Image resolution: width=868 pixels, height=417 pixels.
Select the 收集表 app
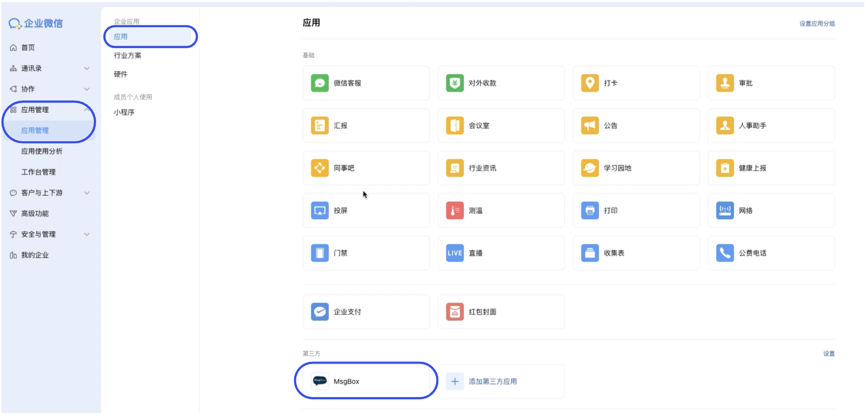point(635,253)
